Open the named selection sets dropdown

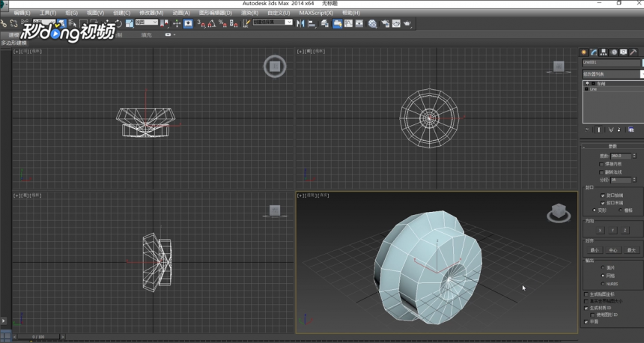click(x=273, y=22)
